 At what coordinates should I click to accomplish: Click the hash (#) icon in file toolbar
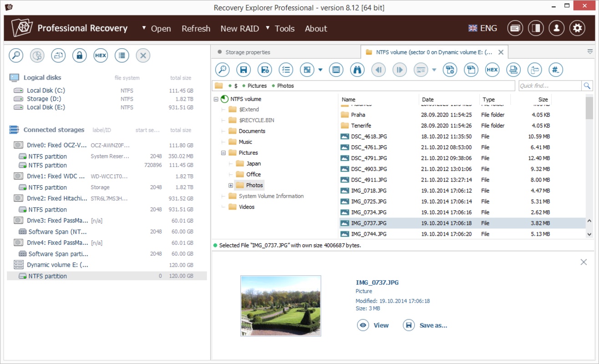click(555, 70)
